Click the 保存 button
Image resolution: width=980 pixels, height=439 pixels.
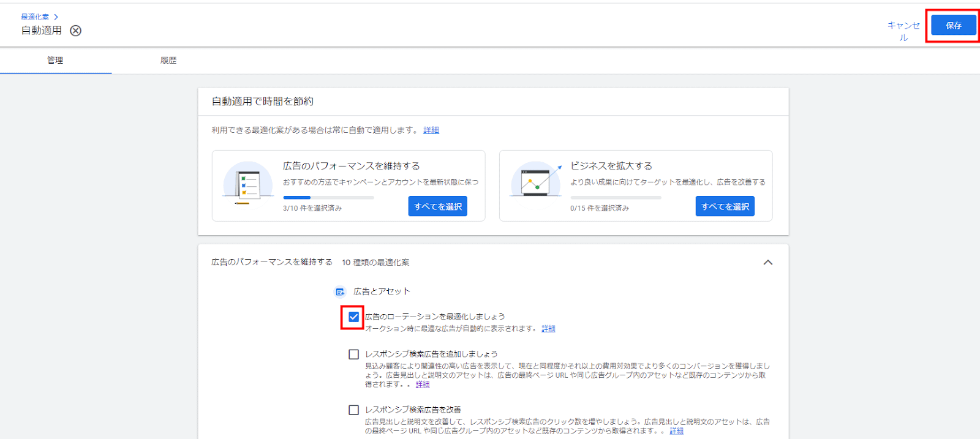coord(953,26)
